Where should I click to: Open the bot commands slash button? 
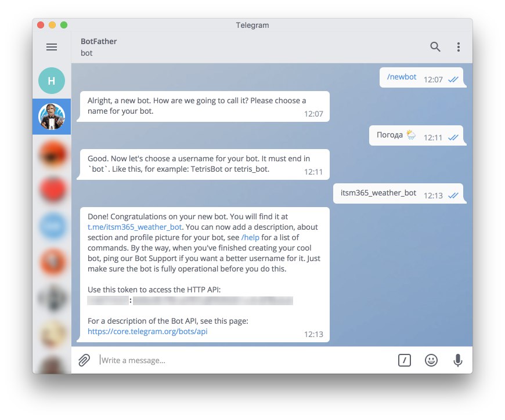(x=405, y=360)
